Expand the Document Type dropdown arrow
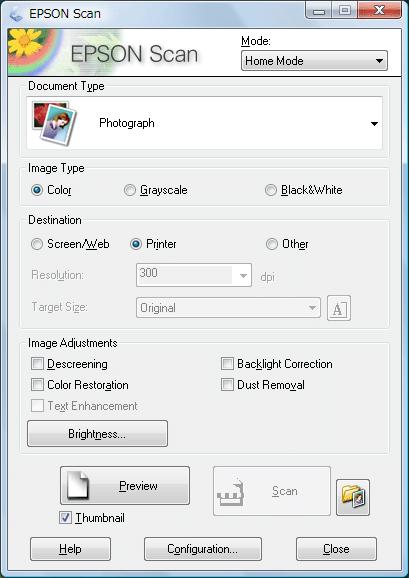 click(x=374, y=124)
